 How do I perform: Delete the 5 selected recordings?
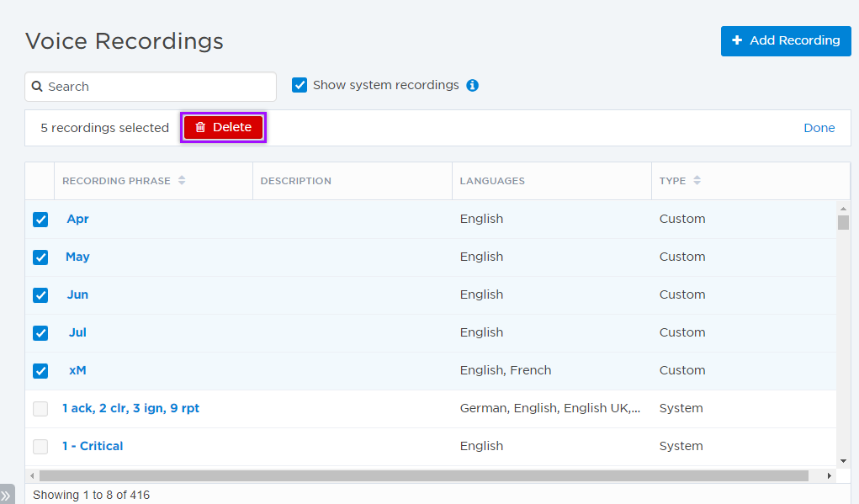pos(224,128)
